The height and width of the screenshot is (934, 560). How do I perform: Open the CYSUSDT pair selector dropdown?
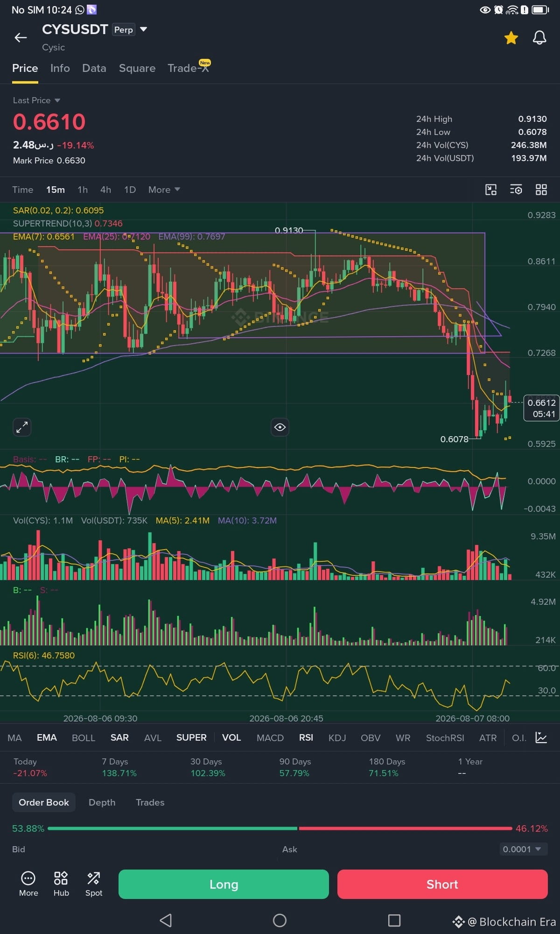coord(144,29)
